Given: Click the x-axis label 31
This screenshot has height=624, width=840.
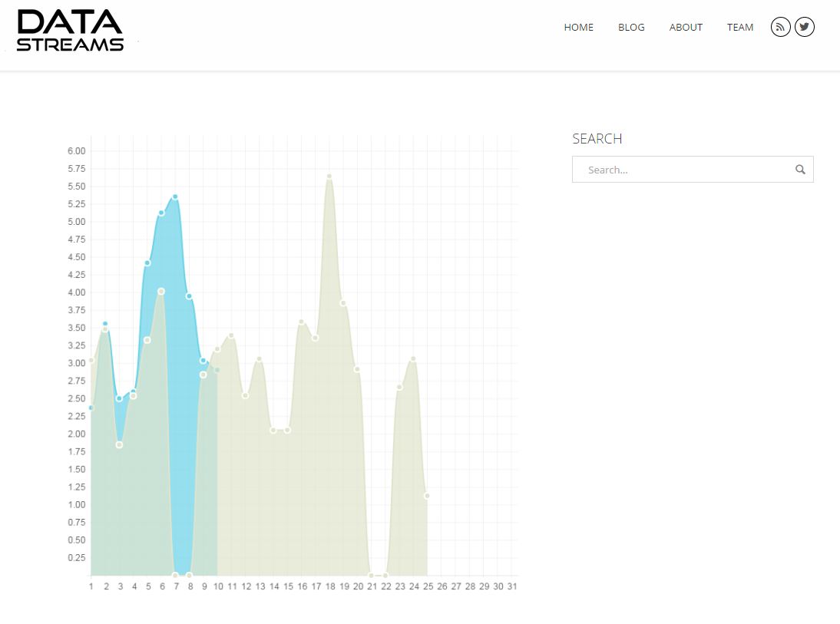Looking at the screenshot, I should pos(512,586).
